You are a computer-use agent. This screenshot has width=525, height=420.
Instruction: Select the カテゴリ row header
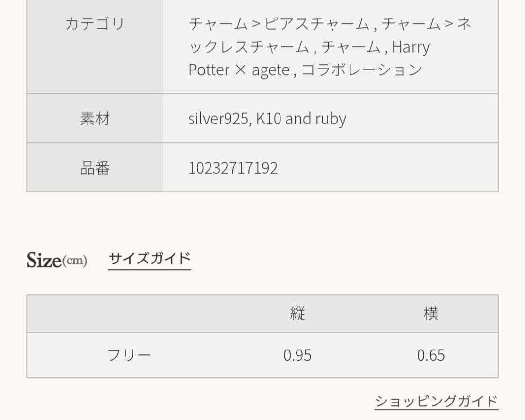coord(96,23)
